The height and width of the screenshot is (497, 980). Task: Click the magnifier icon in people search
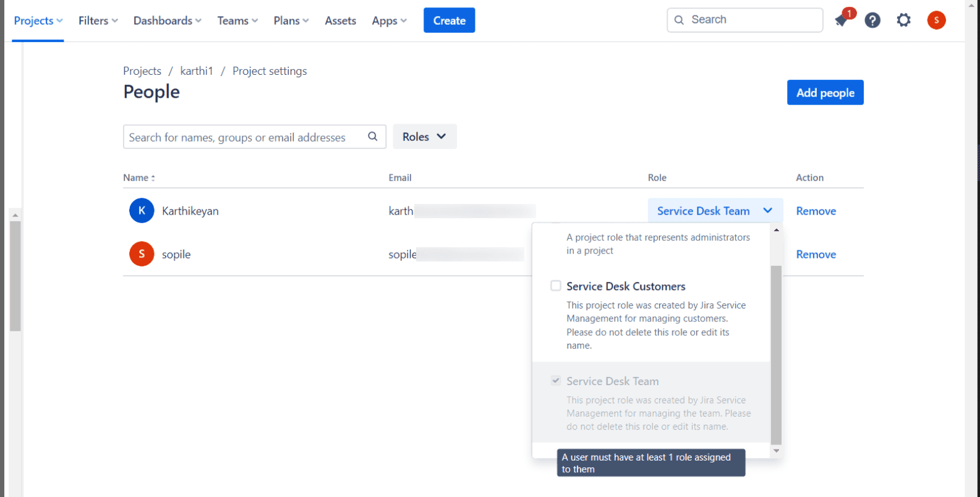(373, 137)
